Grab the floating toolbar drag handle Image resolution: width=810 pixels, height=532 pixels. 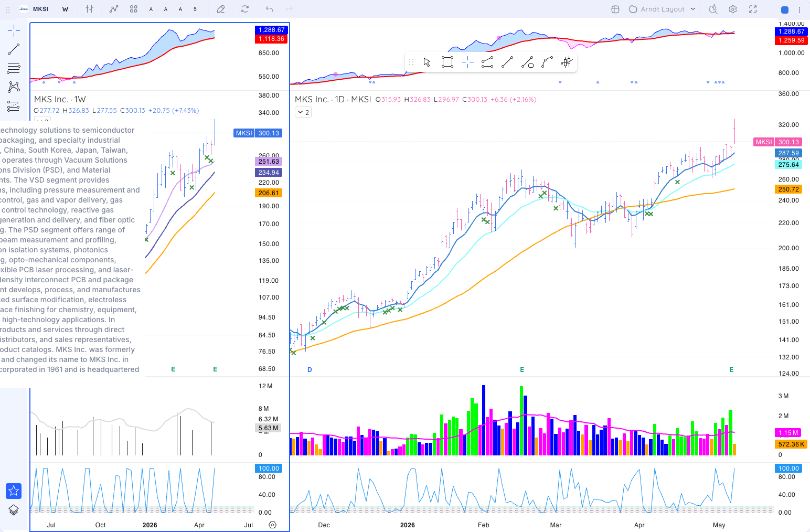click(411, 62)
